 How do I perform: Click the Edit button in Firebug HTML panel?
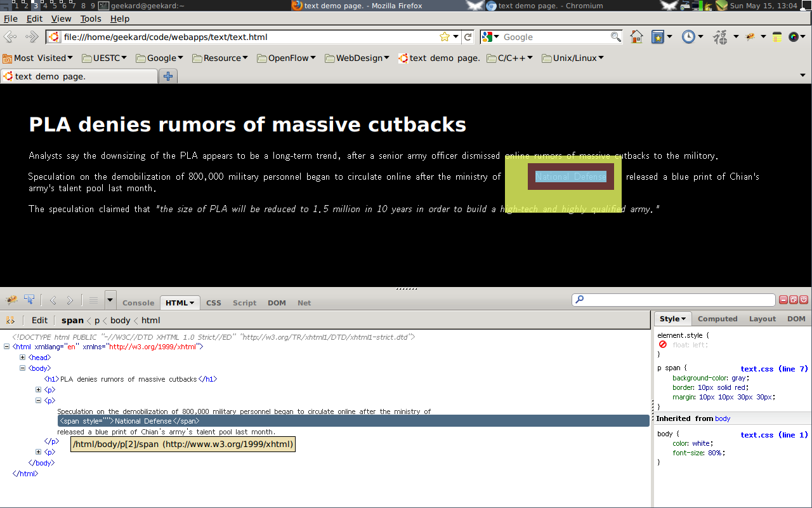click(x=39, y=320)
